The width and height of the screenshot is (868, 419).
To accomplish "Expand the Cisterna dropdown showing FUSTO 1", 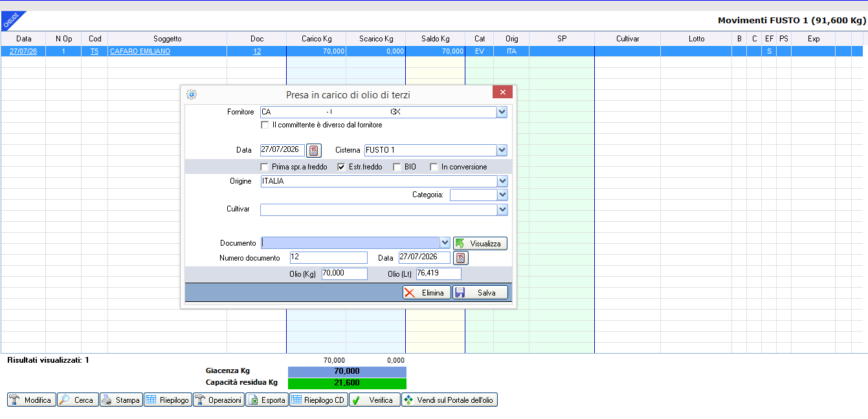I will coord(502,150).
